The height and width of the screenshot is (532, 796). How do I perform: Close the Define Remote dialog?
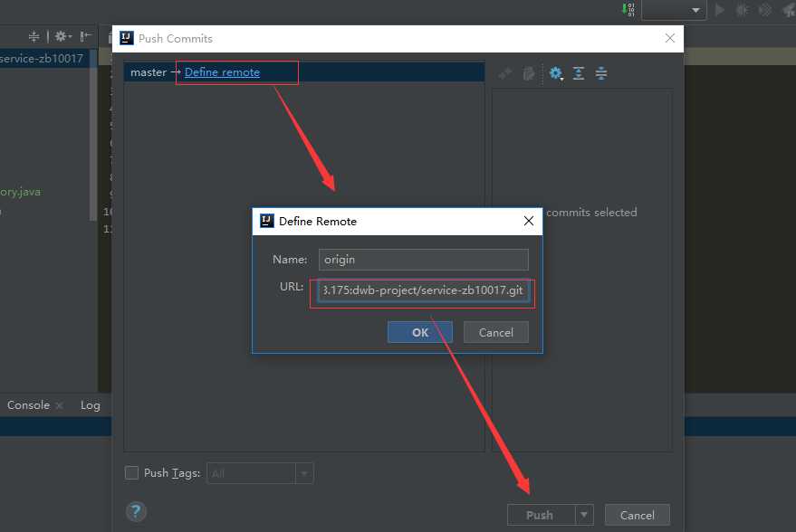click(x=529, y=221)
